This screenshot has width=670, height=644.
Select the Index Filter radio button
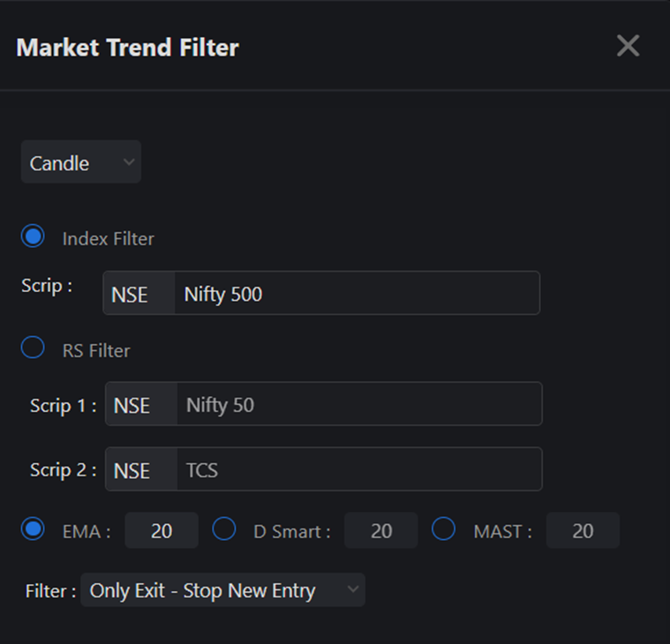(34, 236)
